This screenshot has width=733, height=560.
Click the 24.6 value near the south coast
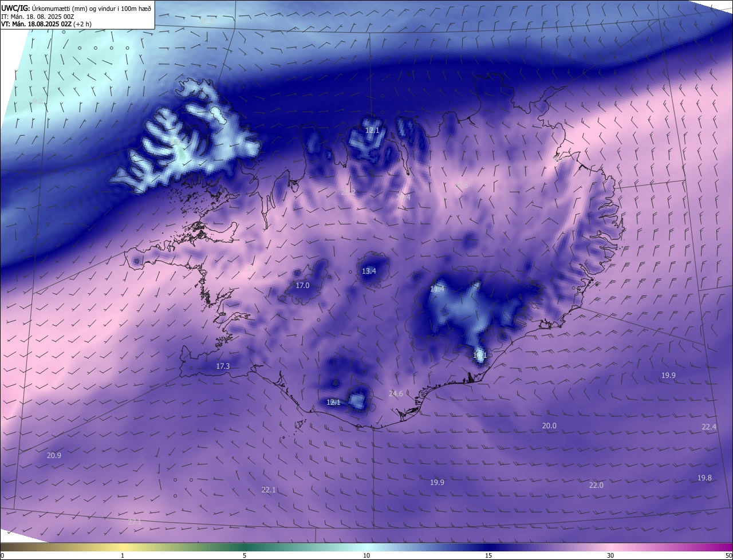coord(396,393)
